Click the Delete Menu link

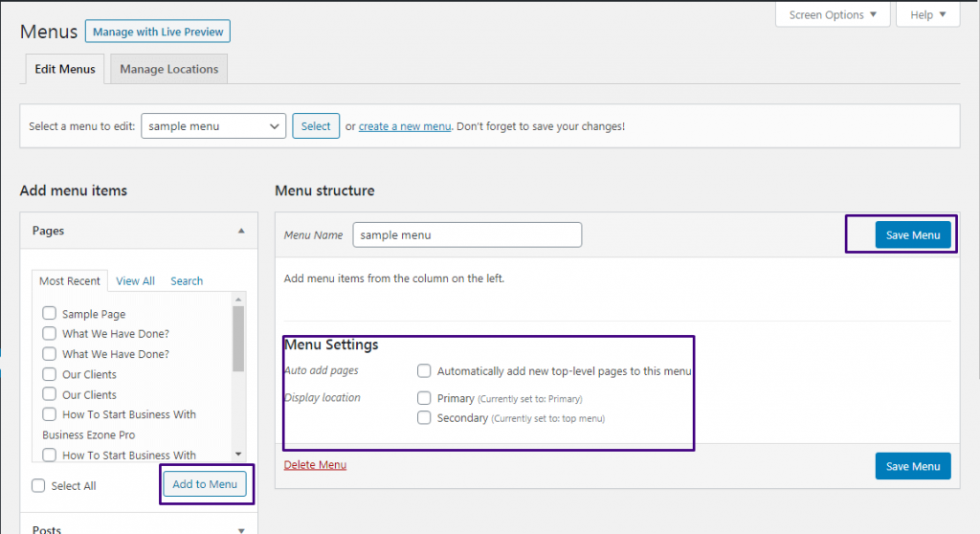315,465
